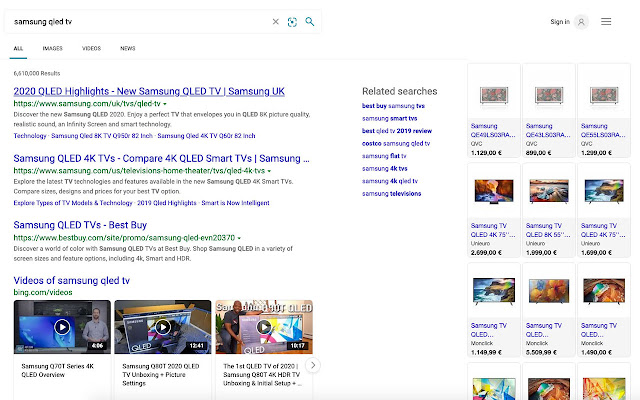
Task: Switch to the ALL tab
Action: pos(18,48)
